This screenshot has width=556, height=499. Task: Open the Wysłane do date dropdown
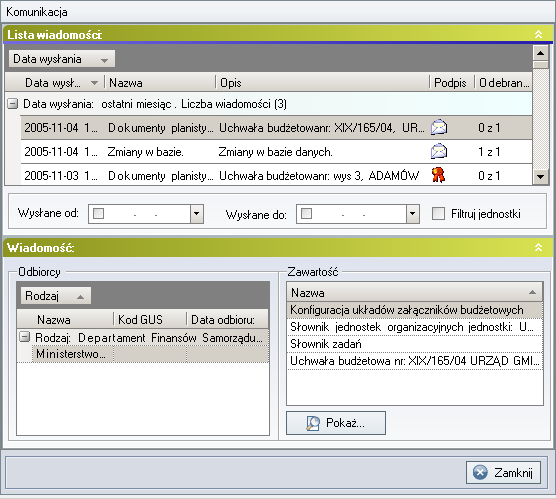[412, 214]
